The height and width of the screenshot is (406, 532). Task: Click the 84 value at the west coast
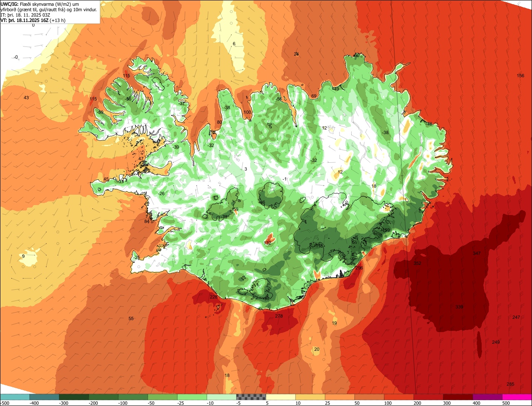click(147, 221)
